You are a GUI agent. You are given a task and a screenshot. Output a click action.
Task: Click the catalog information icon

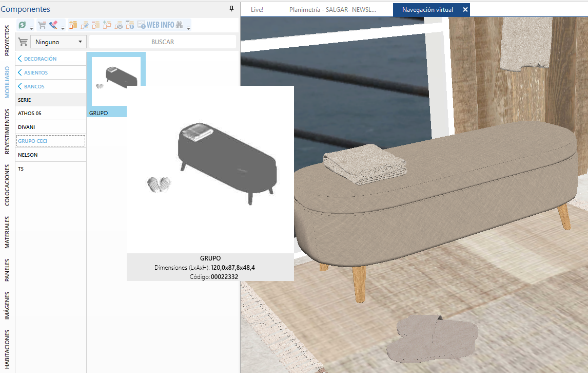[130, 25]
